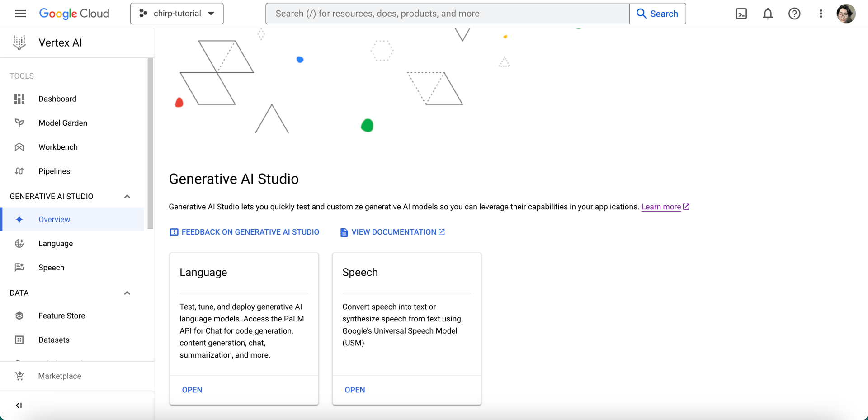Screen dimensions: 868x420
Task: Open the help question-mark menu
Action: point(794,14)
